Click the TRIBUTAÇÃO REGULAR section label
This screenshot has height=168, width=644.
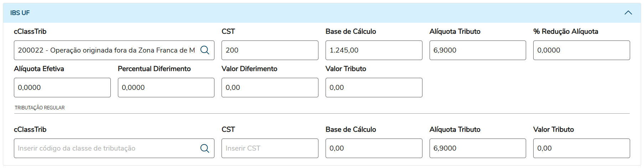point(40,108)
